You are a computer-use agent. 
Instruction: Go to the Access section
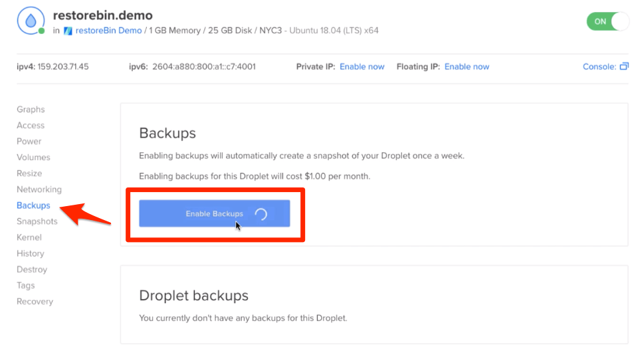point(31,125)
